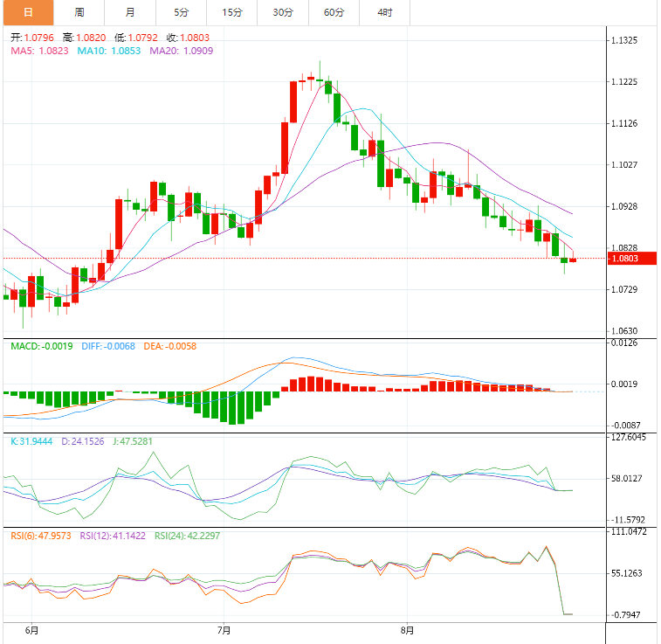Switch to the 5分 chart tab
The image size is (661, 644).
181,12
